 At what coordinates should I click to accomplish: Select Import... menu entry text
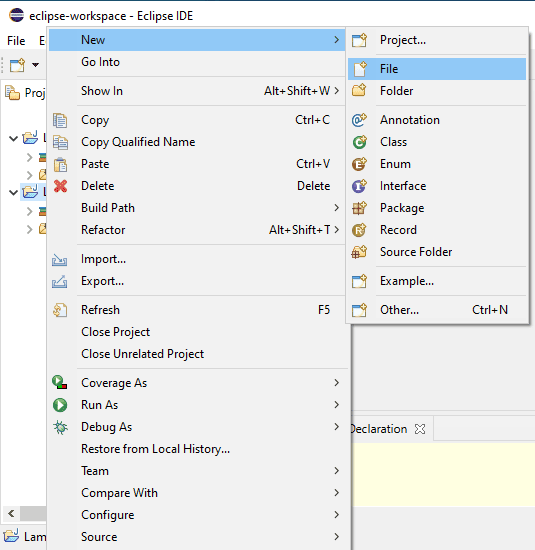[x=103, y=259]
